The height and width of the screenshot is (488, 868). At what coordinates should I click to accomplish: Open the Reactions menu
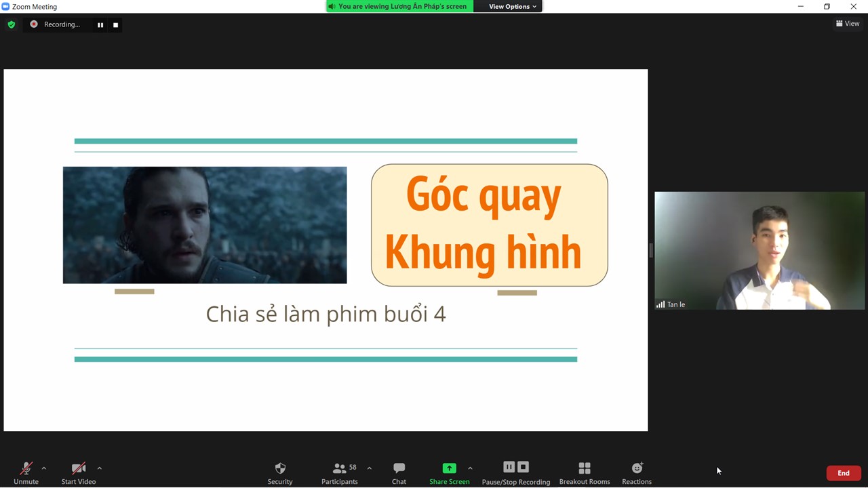637,472
